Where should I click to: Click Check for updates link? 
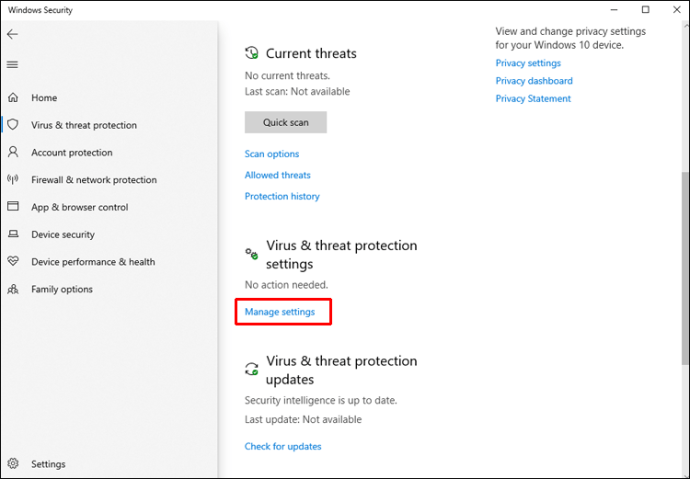283,446
